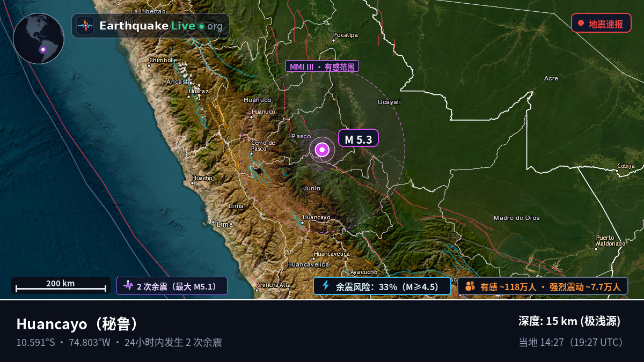This screenshot has width=644, height=362.
Task: Open the globe locator minimap
Action: (39, 39)
